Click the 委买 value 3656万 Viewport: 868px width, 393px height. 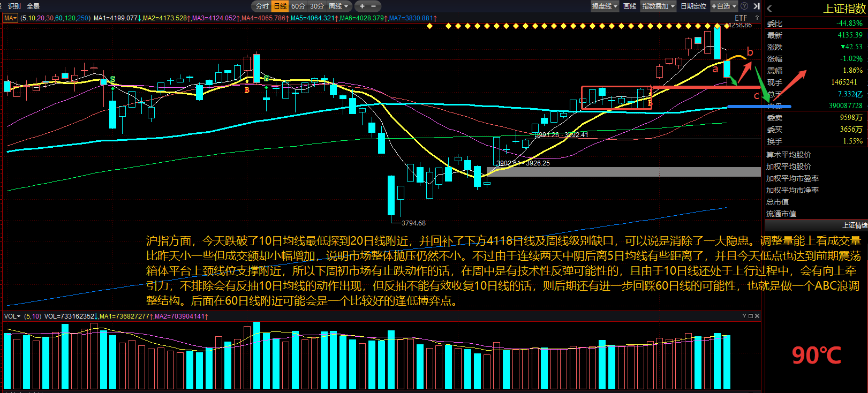pyautogui.click(x=851, y=130)
